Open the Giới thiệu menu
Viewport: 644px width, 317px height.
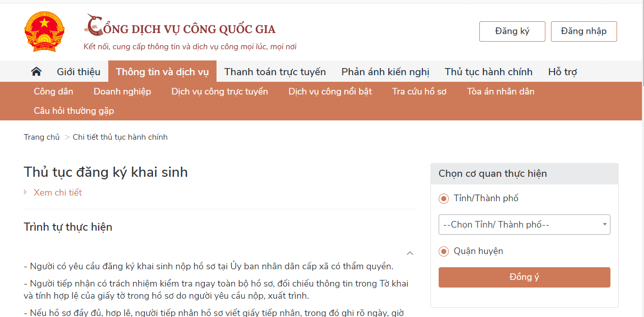pos(78,71)
